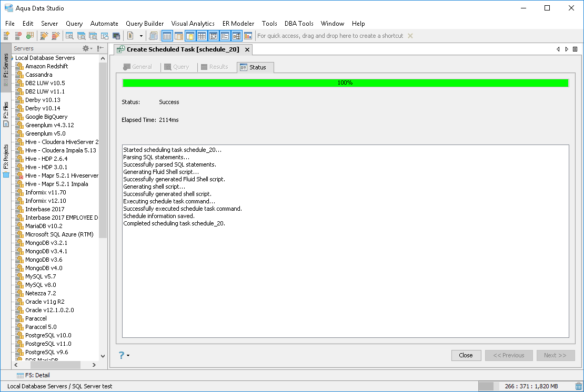The image size is (584, 392).
Task: Toggle the calendar-grid window view button
Action: point(167,36)
